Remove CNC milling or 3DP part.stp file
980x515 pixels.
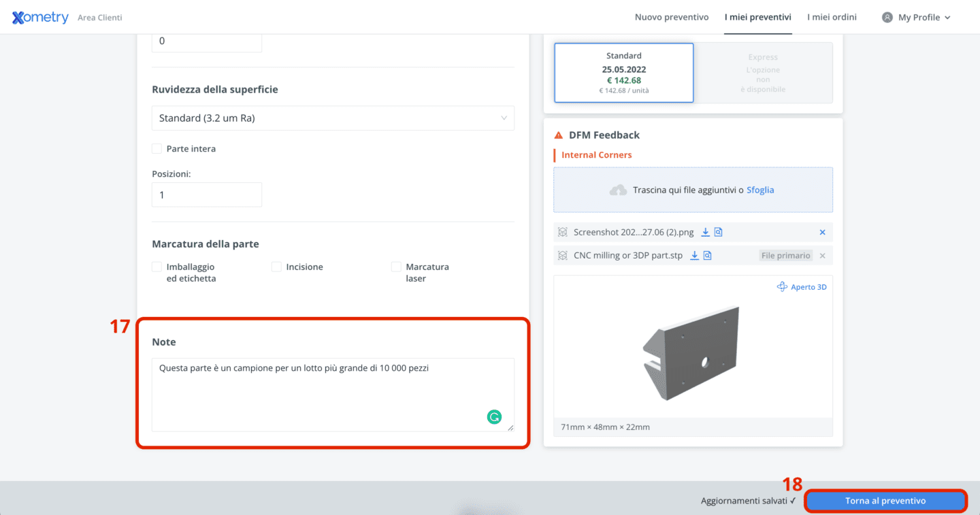[822, 256]
